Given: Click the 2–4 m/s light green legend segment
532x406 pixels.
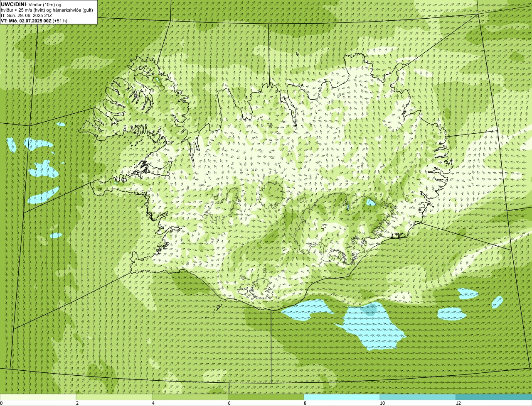Looking at the screenshot, I should (x=114, y=397).
